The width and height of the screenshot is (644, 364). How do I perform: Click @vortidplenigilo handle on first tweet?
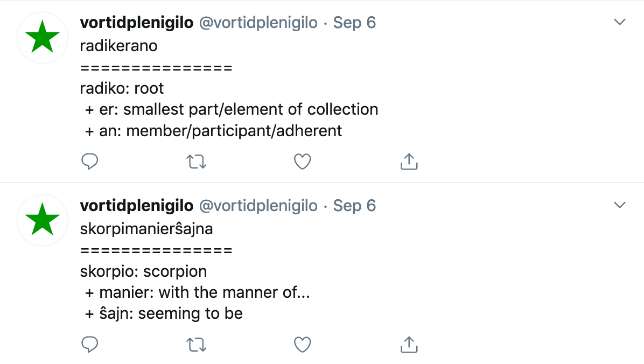coord(258,23)
